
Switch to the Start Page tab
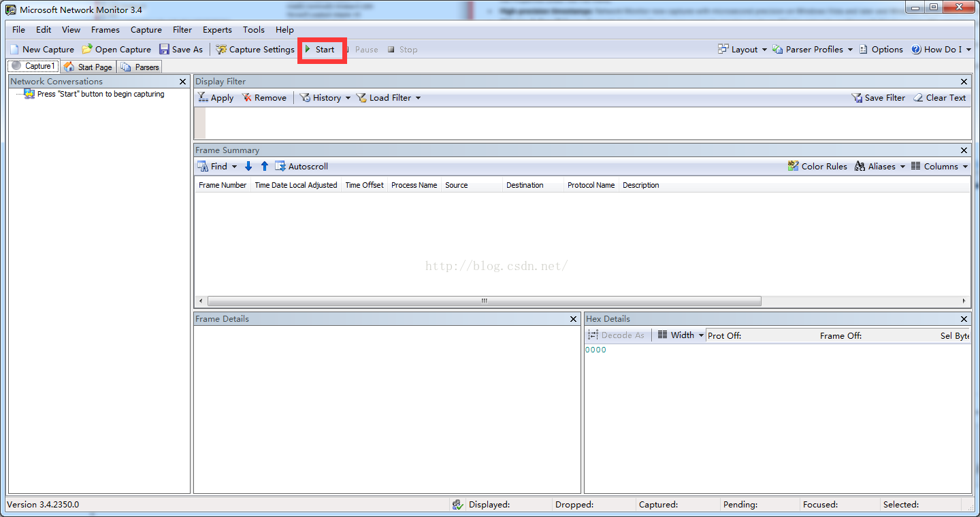tap(88, 67)
